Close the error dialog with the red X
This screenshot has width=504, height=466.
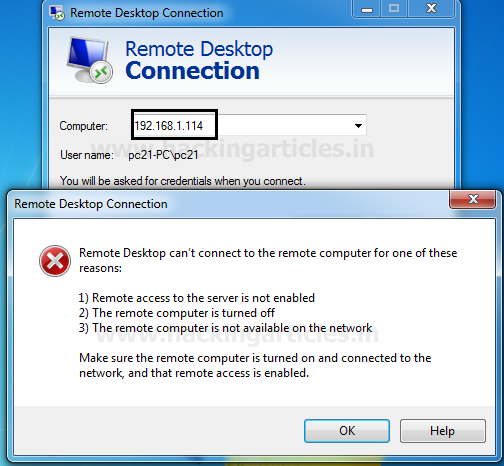(x=472, y=199)
